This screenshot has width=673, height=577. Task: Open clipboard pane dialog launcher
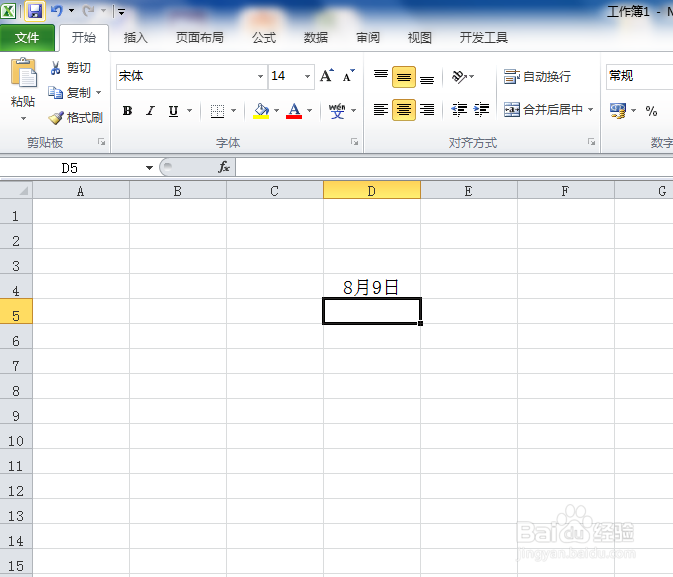point(101,142)
